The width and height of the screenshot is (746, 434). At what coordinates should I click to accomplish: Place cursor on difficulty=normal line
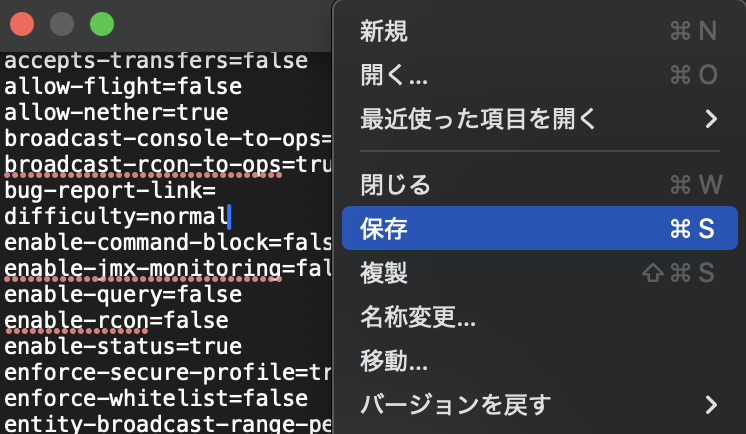click(116, 217)
